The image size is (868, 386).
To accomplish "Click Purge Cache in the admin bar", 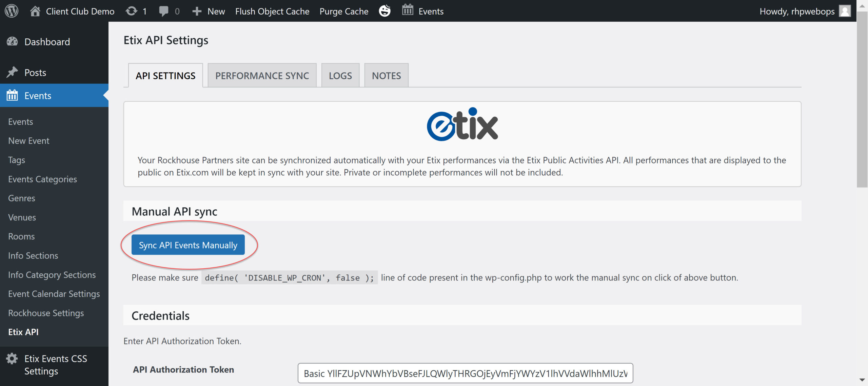I will (344, 11).
